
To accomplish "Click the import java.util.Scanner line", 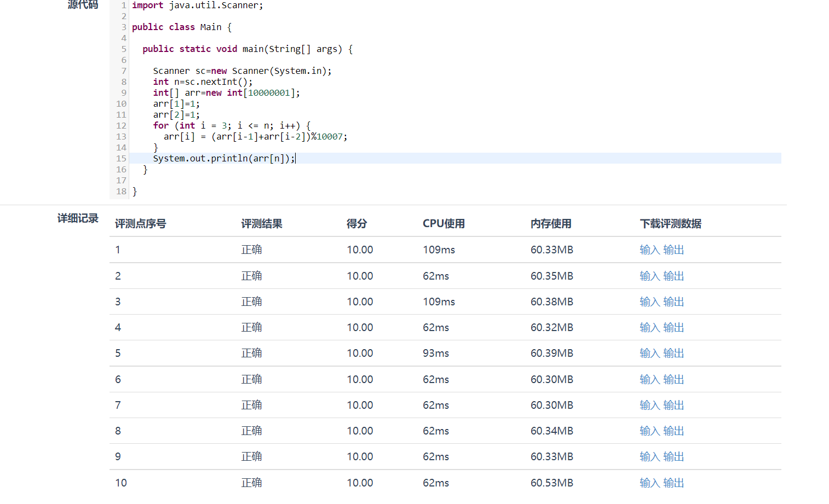I will click(197, 5).
